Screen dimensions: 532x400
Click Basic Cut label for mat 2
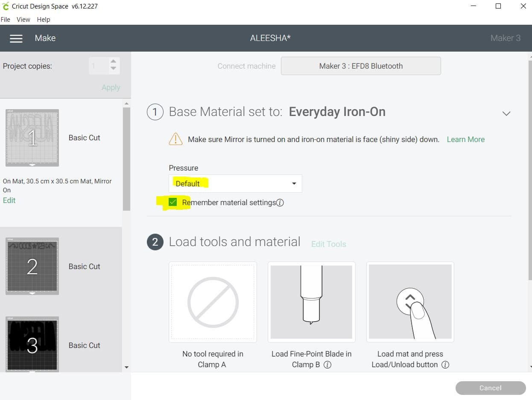[x=85, y=267]
